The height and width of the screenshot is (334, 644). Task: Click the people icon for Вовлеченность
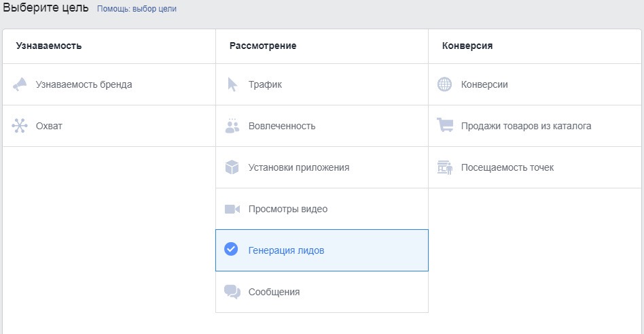[232, 126]
